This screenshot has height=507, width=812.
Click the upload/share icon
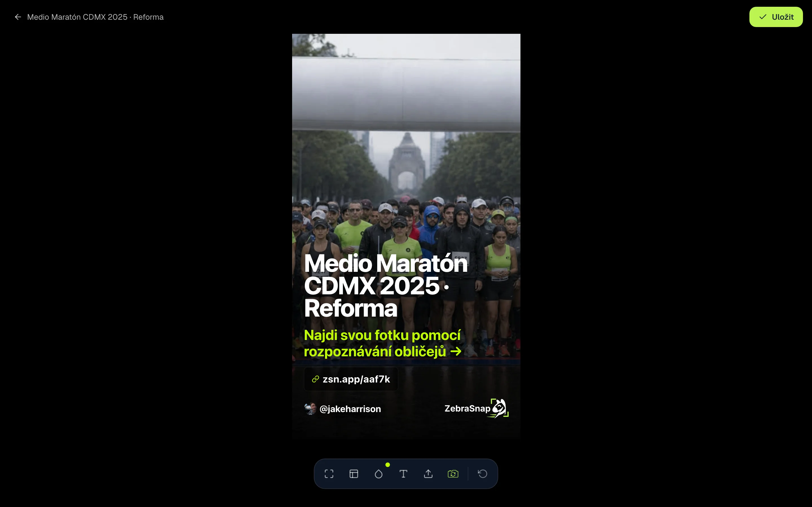tap(428, 473)
